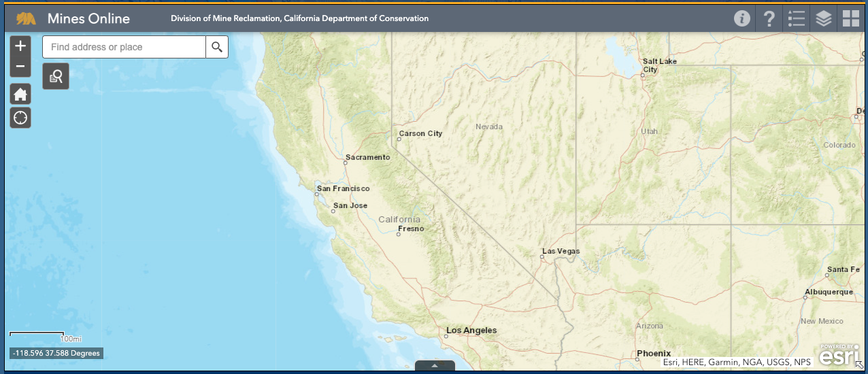Click Albuquerque map label

point(829,292)
